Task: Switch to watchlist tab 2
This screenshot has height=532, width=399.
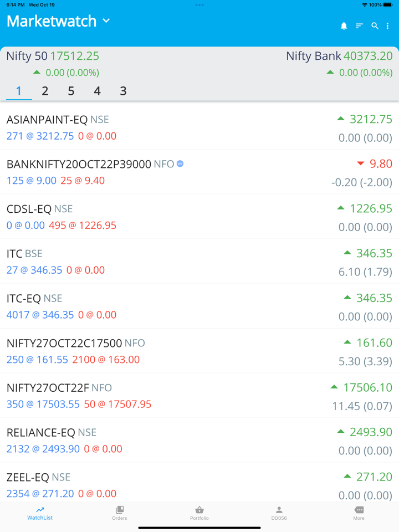Action: click(x=45, y=91)
